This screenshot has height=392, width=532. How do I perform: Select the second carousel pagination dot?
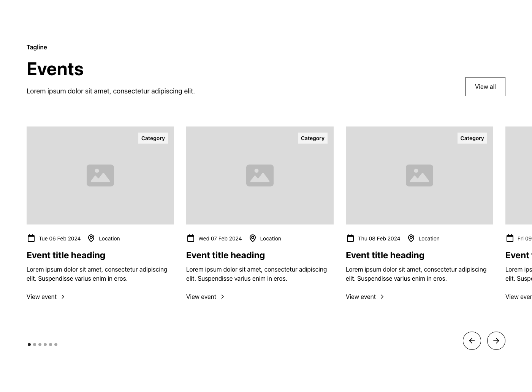pos(35,345)
